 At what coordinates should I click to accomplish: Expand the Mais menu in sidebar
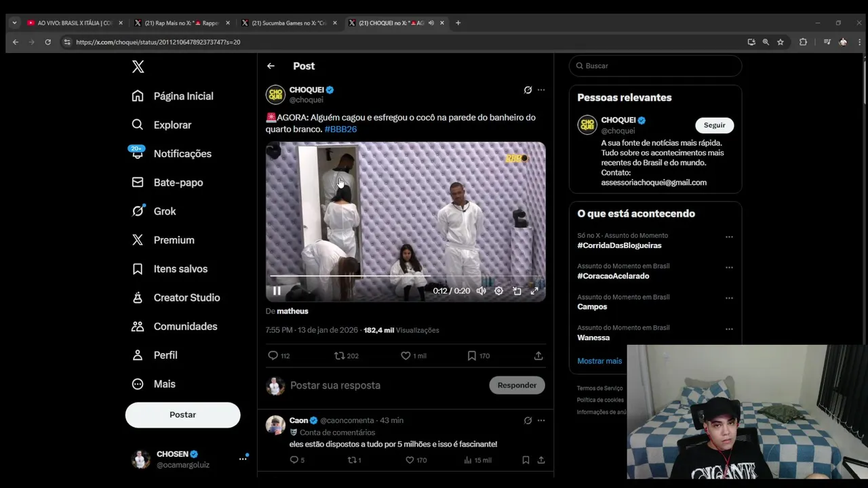[153, 384]
